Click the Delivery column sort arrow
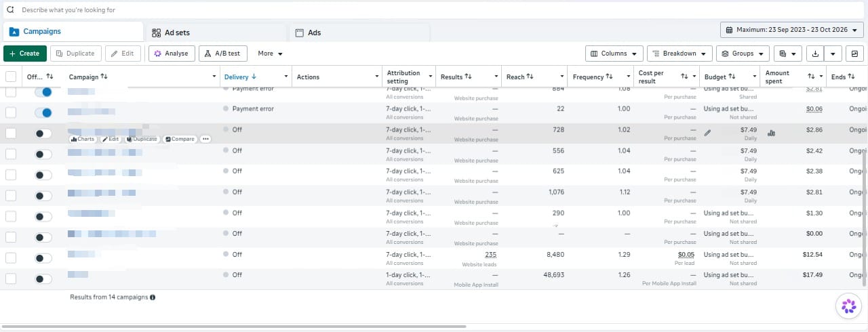 point(254,77)
